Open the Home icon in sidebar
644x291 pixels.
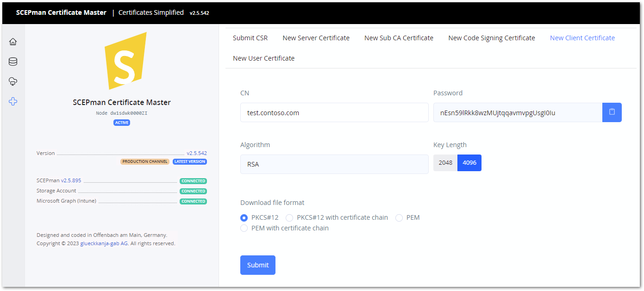coord(13,42)
